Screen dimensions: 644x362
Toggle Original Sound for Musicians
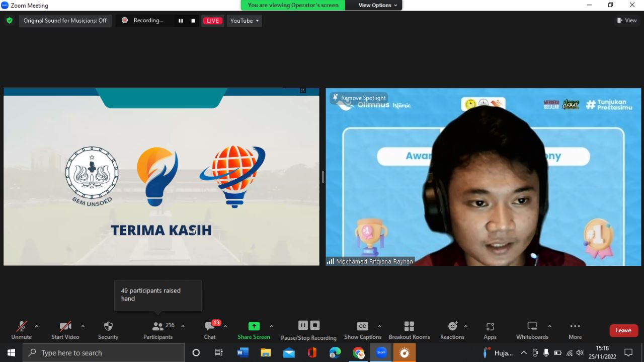[65, 21]
